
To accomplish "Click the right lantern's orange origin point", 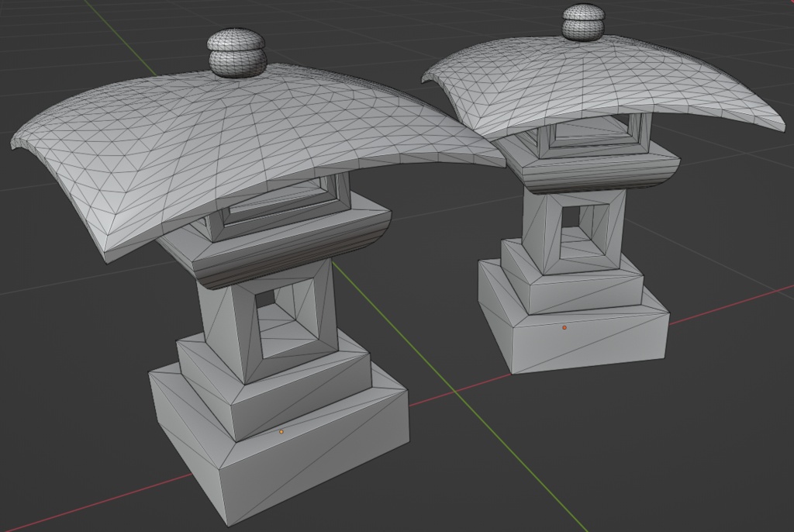I will pos(564,328).
